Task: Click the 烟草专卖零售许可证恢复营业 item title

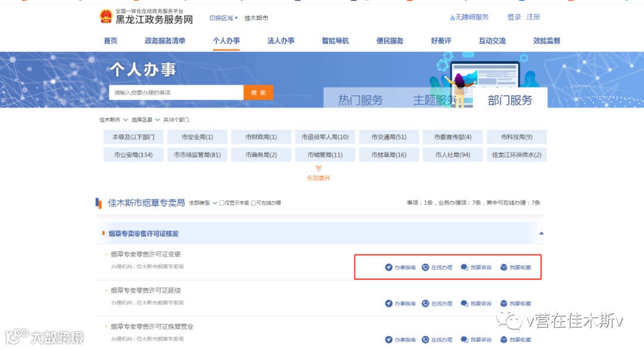Action: coord(152,326)
